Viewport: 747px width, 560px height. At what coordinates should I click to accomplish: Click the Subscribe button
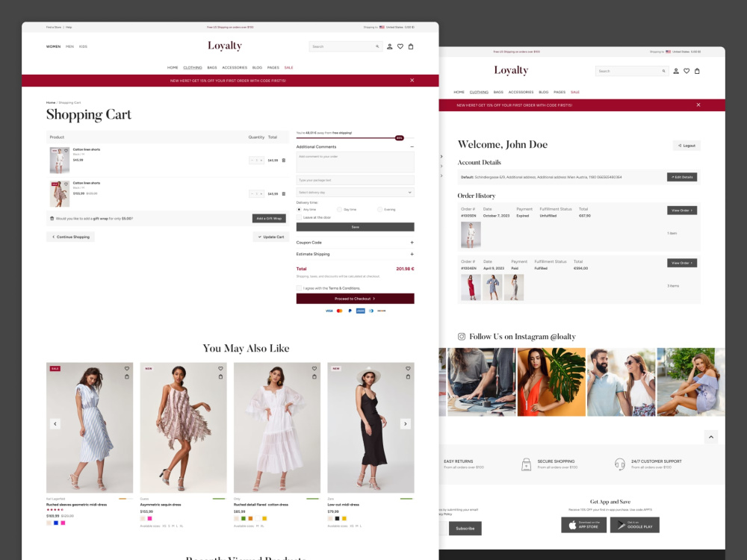465,528
